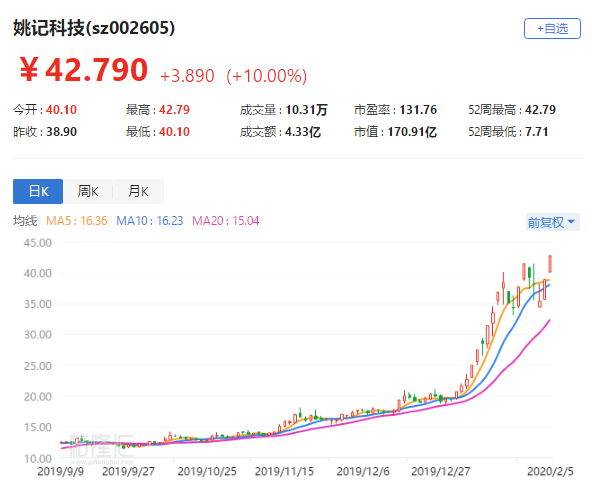Add stock to watchlist with +自选 button
The width and height of the screenshot is (592, 481).
click(x=552, y=28)
